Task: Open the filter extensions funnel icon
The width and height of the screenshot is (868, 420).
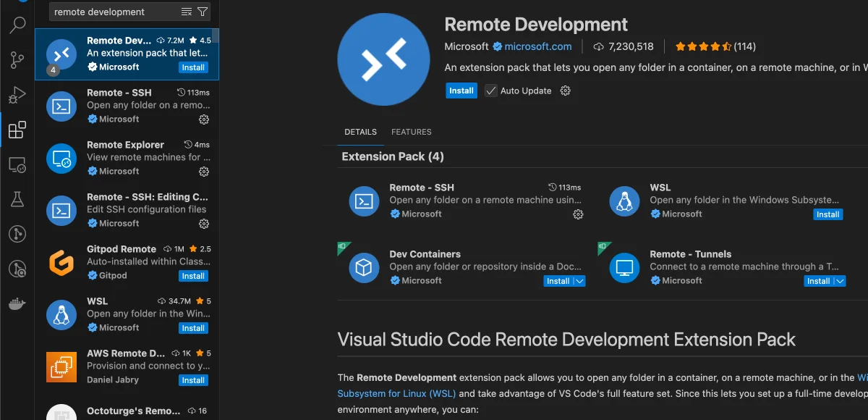Action: pos(203,12)
